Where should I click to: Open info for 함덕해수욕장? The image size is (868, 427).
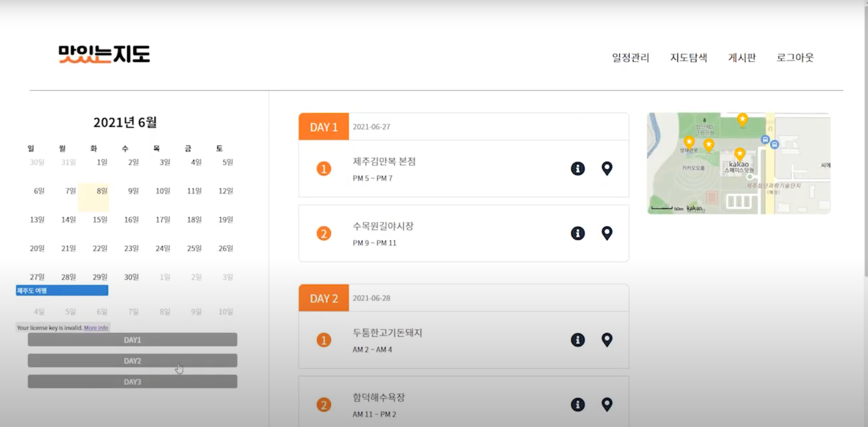(x=578, y=405)
